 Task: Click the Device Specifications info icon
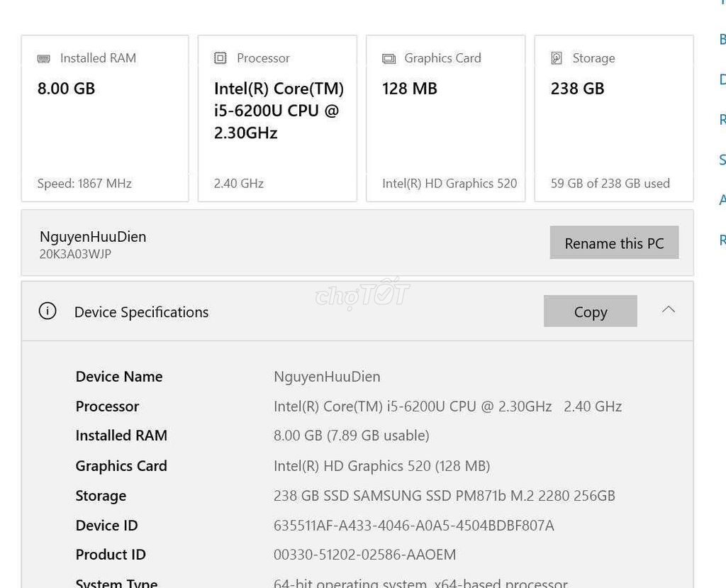pyautogui.click(x=48, y=311)
